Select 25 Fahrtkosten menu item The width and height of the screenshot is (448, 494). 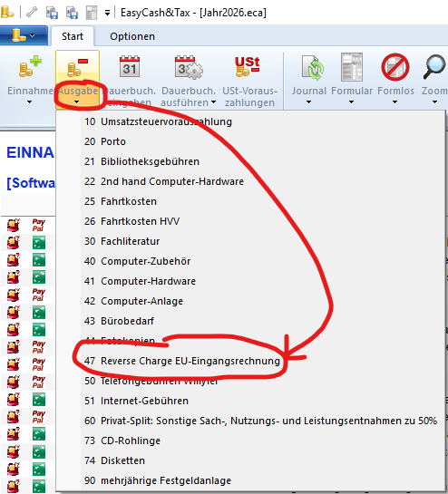(250, 201)
